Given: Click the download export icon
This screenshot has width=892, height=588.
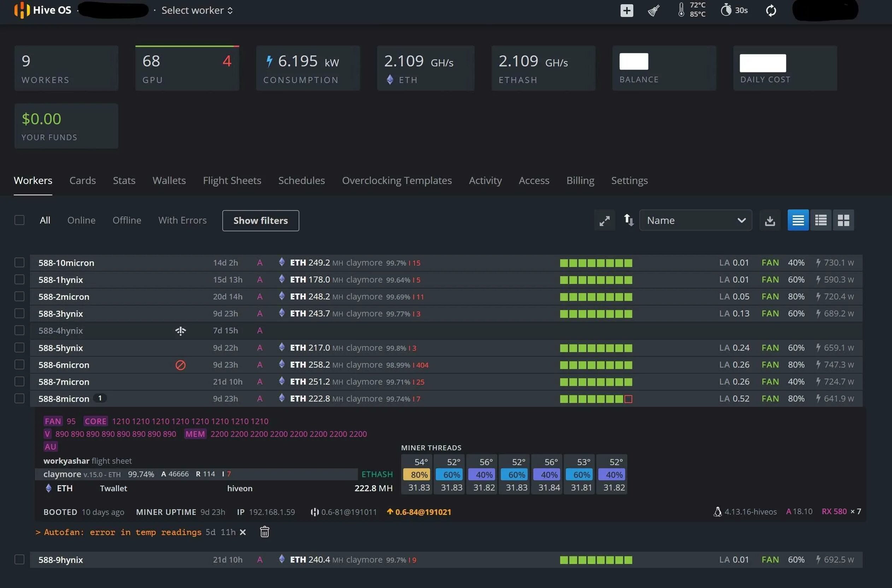Looking at the screenshot, I should click(x=770, y=220).
